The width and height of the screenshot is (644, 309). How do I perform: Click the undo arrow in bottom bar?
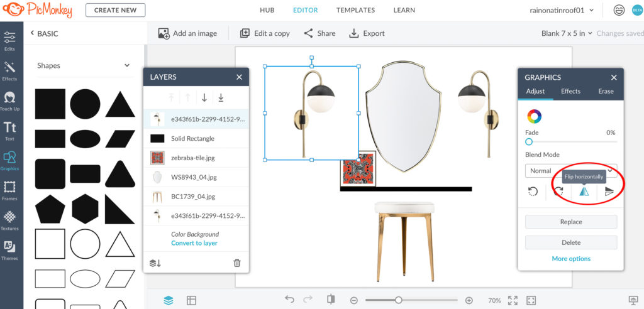[x=289, y=300]
